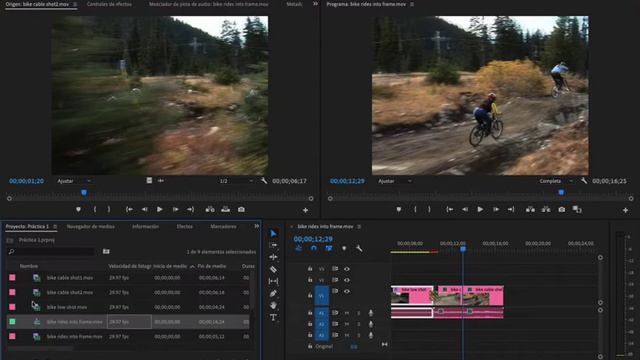Toggle V3 track output eye
640x360 pixels.
pyautogui.click(x=347, y=269)
